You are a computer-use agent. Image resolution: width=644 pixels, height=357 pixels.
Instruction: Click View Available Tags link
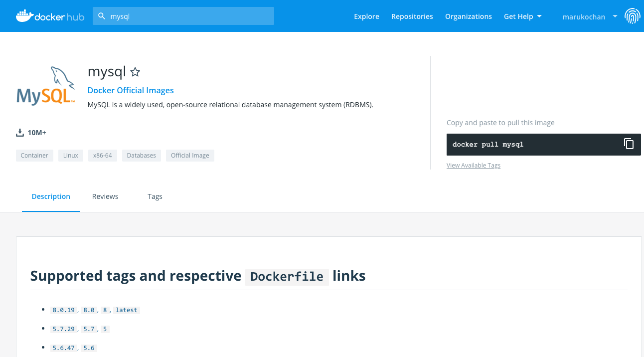[x=473, y=166]
